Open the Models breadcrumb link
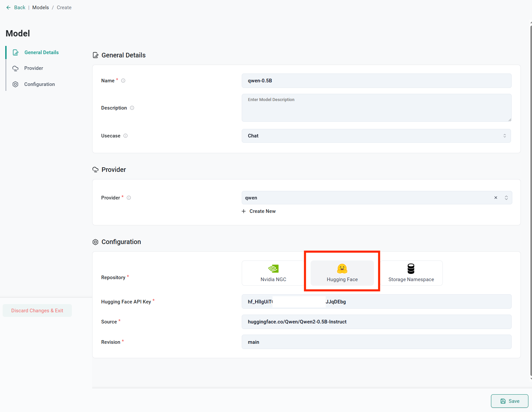Viewport: 532px width, 412px height. [40, 8]
